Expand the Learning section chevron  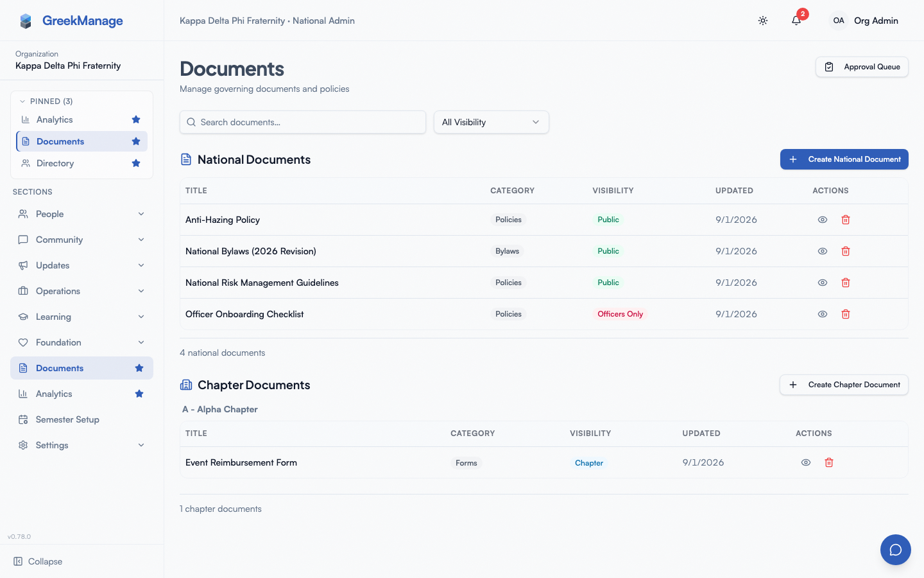point(141,317)
